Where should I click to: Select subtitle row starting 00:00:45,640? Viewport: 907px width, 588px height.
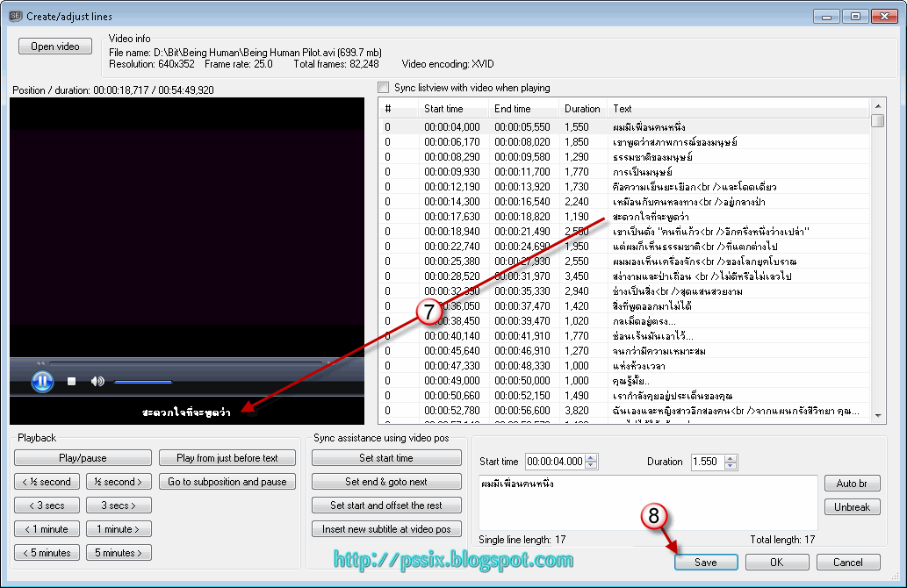coord(625,351)
